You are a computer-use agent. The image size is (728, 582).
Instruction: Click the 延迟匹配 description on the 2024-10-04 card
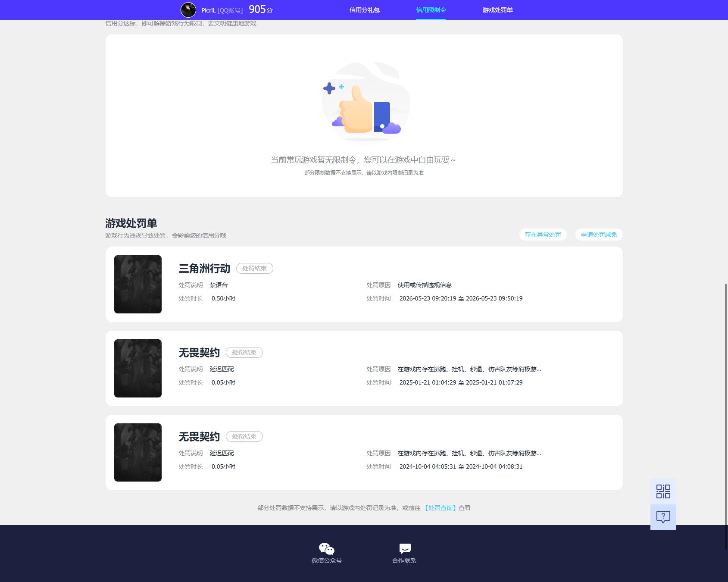point(222,453)
